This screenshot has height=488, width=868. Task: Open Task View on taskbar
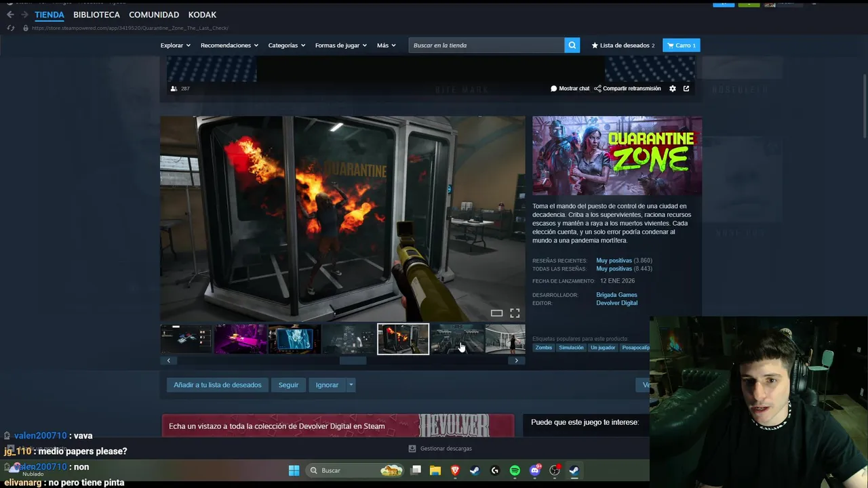416,470
